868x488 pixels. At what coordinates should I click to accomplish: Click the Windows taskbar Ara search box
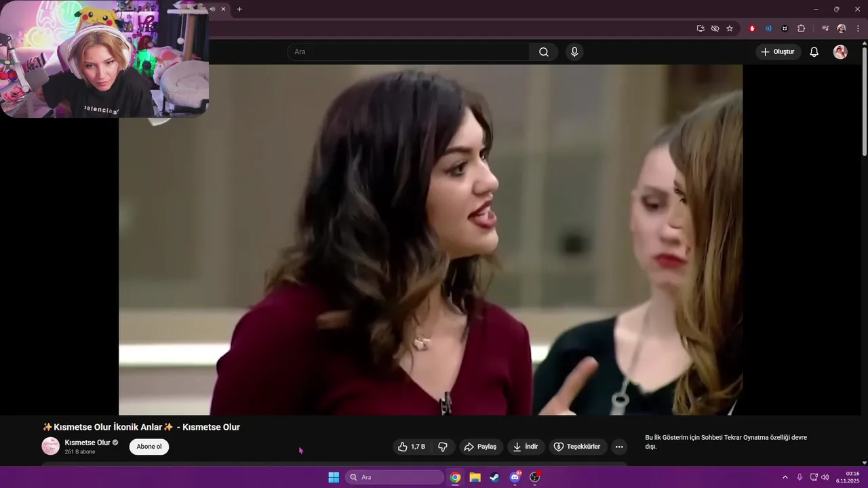[395, 477]
